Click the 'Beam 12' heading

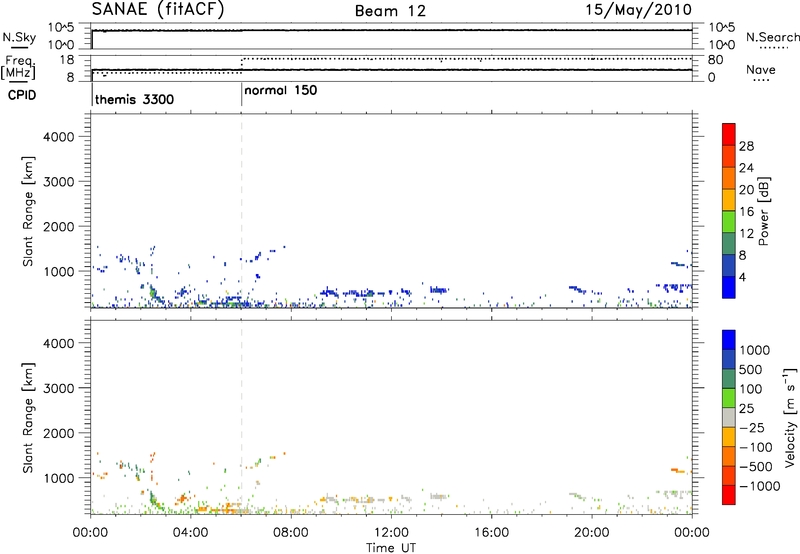(x=390, y=11)
